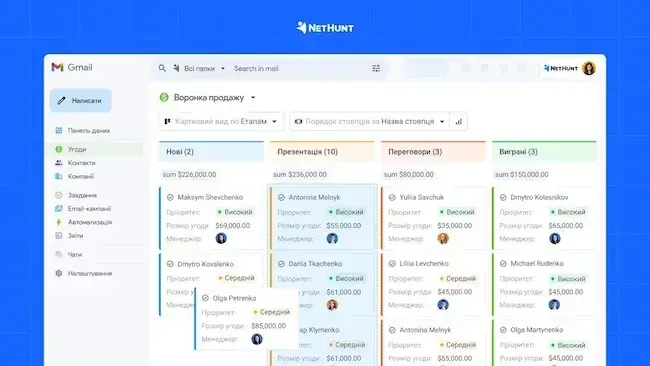Open Olga Martynenko deal name
Viewport: 650px width, 366px height.
click(536, 330)
